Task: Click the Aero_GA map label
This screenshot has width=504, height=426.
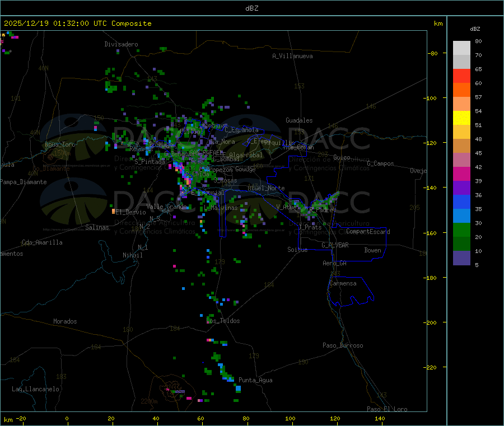Action: pyautogui.click(x=335, y=263)
